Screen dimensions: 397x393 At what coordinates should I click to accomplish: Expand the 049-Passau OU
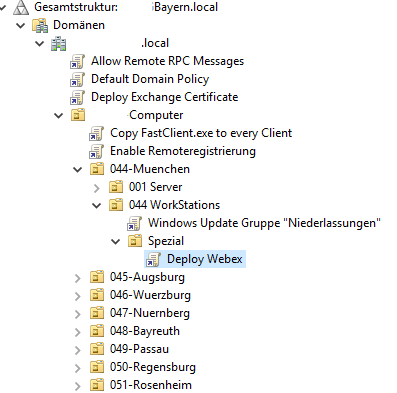coord(78,350)
